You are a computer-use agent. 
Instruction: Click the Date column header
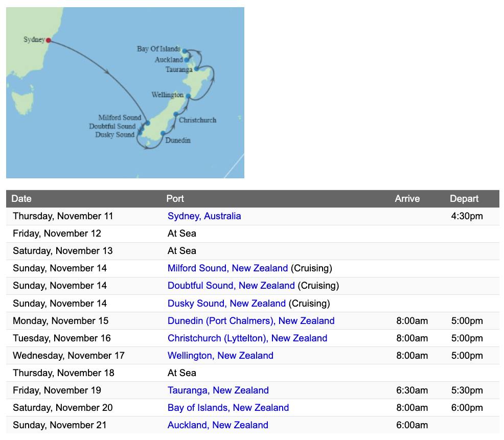tap(21, 199)
